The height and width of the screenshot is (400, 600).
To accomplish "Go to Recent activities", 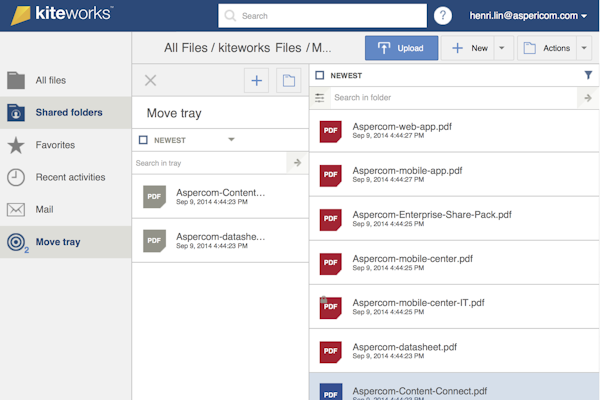I will (x=66, y=177).
